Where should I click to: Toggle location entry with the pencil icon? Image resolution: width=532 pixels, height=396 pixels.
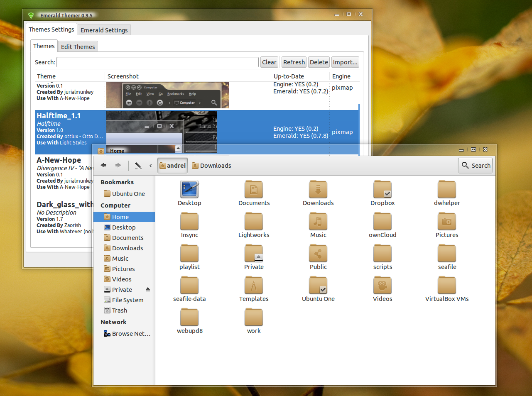click(x=138, y=166)
